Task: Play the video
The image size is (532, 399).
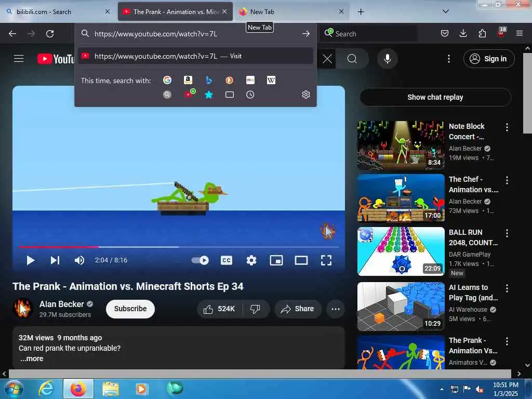Action: 31,260
